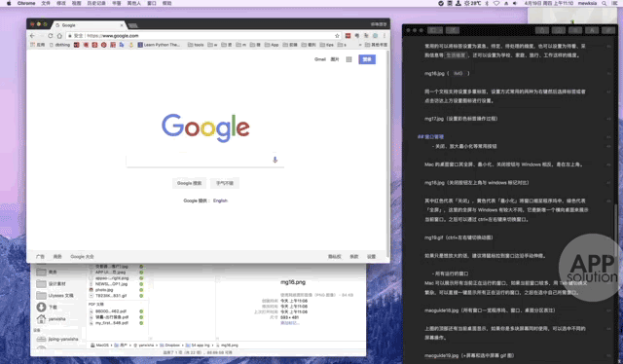Open Chrome's home page button
The height and width of the screenshot is (364, 623).
coord(59,36)
